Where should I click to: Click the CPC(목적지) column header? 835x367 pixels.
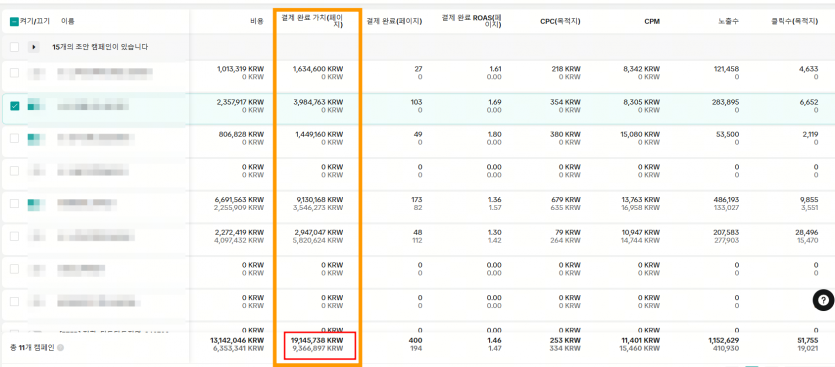click(x=560, y=22)
